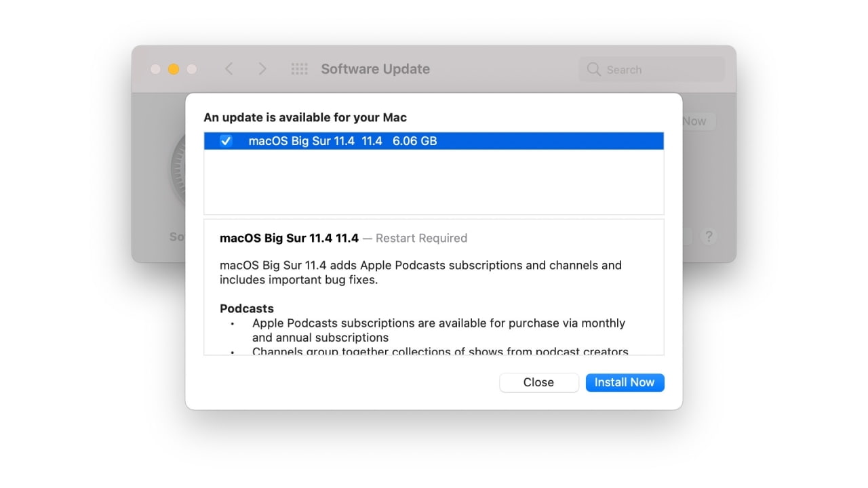
Task: Click the forward navigation arrow
Action: (262, 68)
